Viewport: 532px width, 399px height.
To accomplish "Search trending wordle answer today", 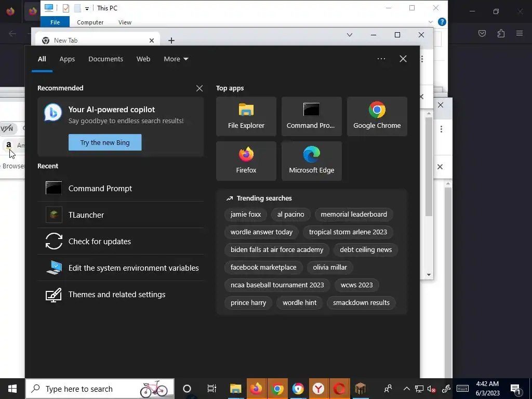I will [262, 232].
